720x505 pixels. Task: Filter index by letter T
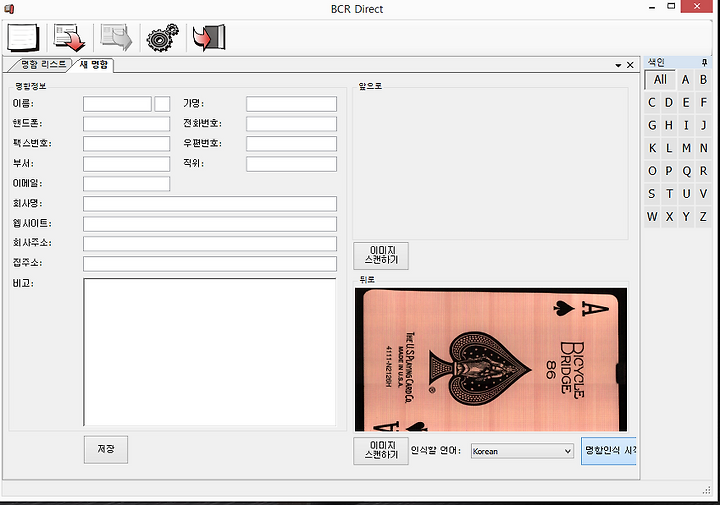click(669, 194)
